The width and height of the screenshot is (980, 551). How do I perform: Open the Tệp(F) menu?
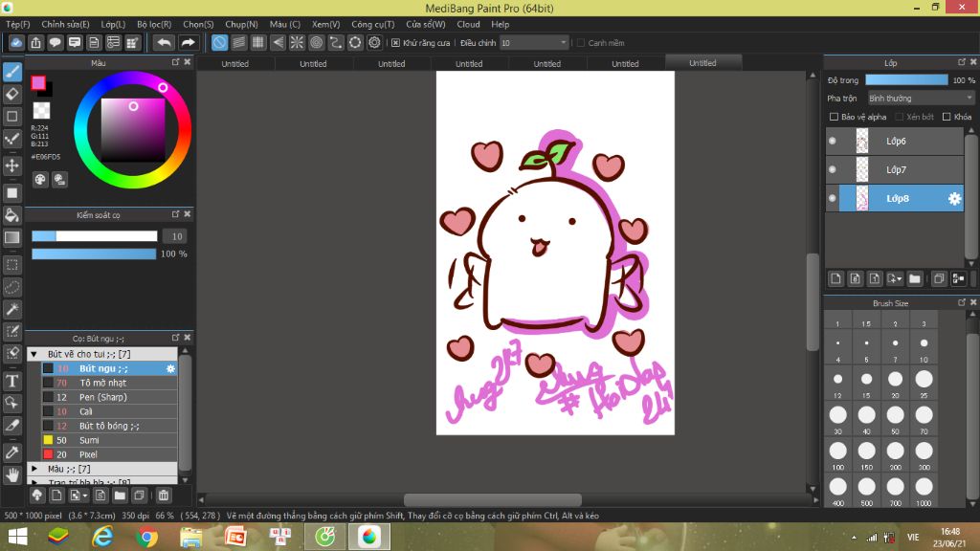pyautogui.click(x=18, y=24)
